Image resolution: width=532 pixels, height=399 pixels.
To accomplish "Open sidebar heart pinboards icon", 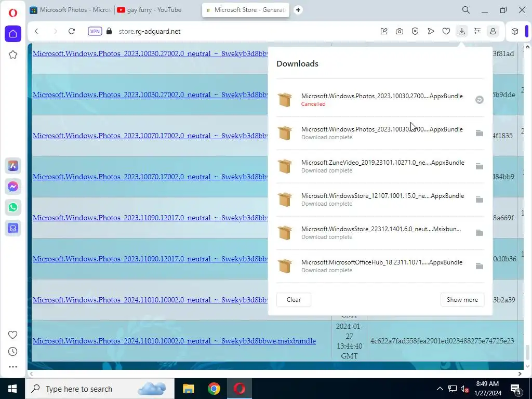I will 13,335.
